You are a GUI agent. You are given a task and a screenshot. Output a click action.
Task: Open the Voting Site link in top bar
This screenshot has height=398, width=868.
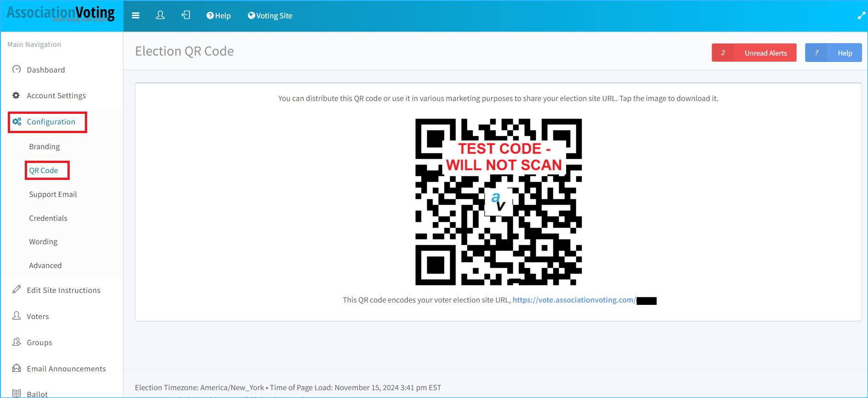click(270, 16)
